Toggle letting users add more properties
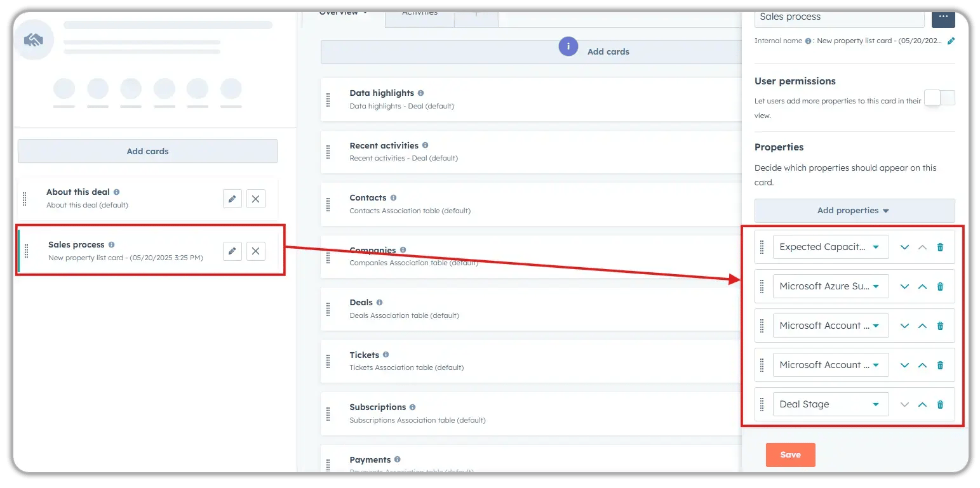Screen dimensions: 980x488 click(x=938, y=98)
